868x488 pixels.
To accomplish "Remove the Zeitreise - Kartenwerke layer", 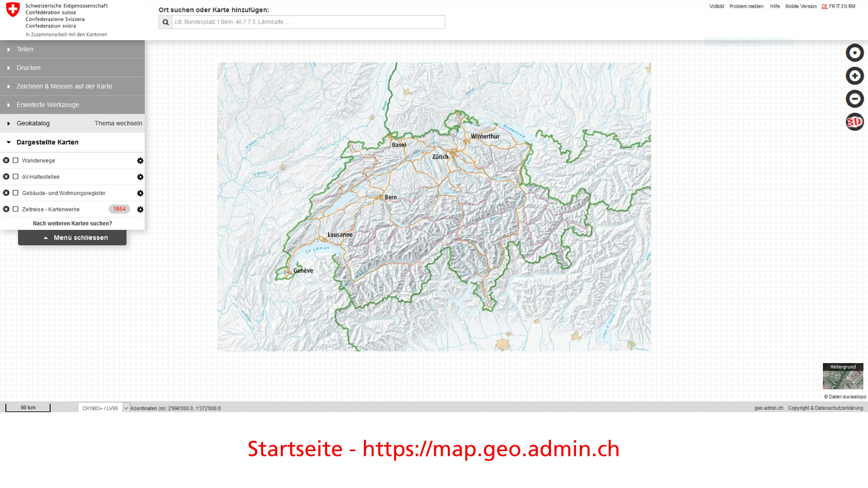I will tap(6, 209).
